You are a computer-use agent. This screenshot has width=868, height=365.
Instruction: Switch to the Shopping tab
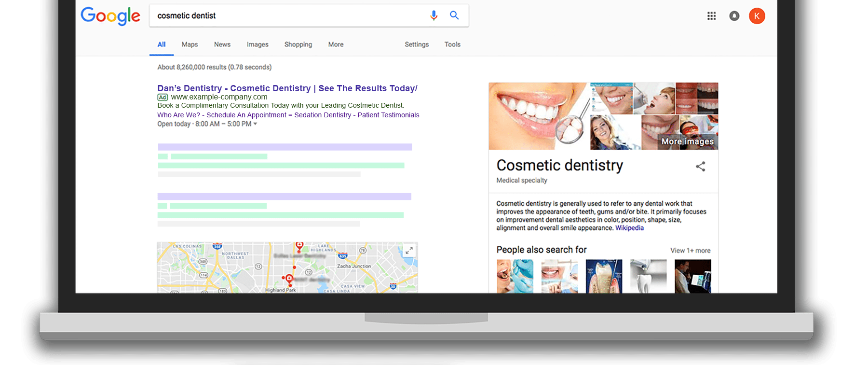pyautogui.click(x=298, y=44)
